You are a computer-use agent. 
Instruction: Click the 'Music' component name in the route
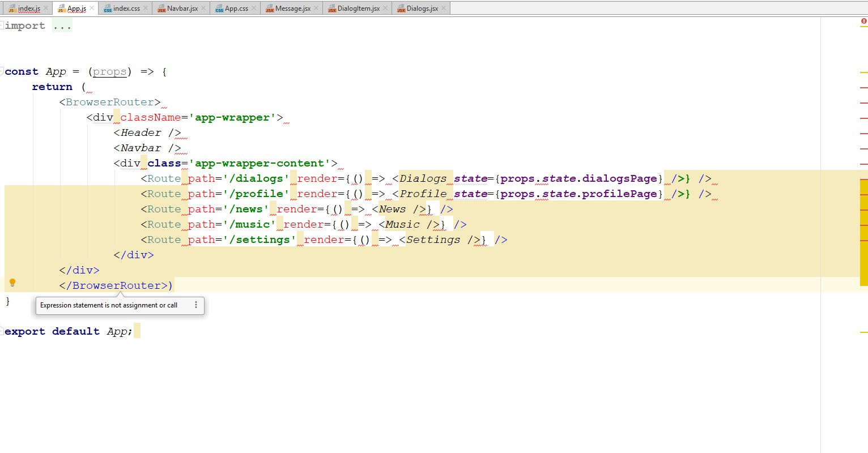click(x=402, y=225)
